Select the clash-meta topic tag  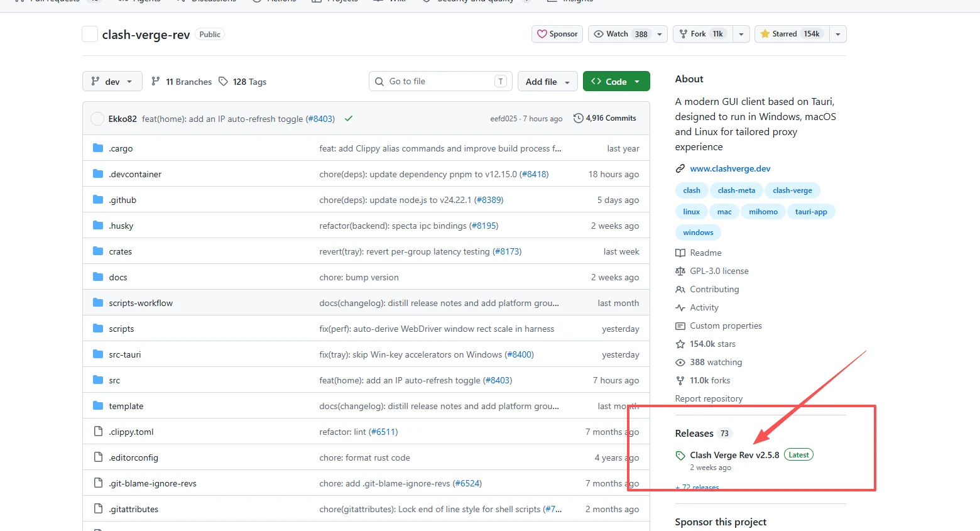(x=736, y=190)
